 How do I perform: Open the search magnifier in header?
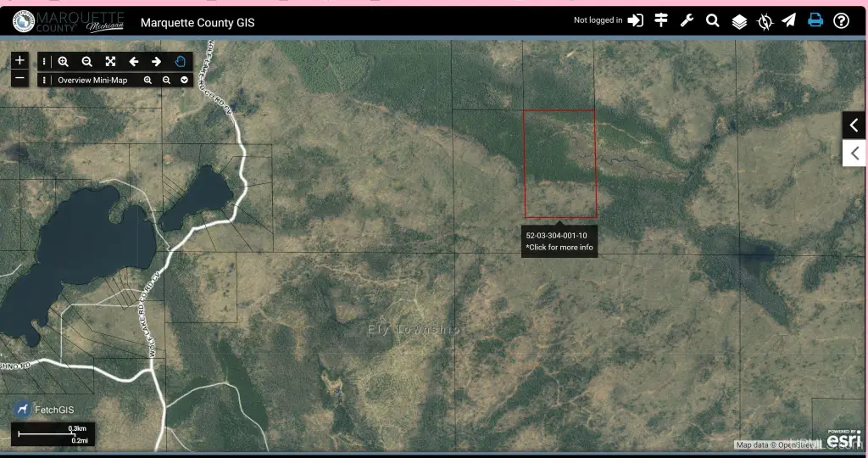pyautogui.click(x=713, y=21)
